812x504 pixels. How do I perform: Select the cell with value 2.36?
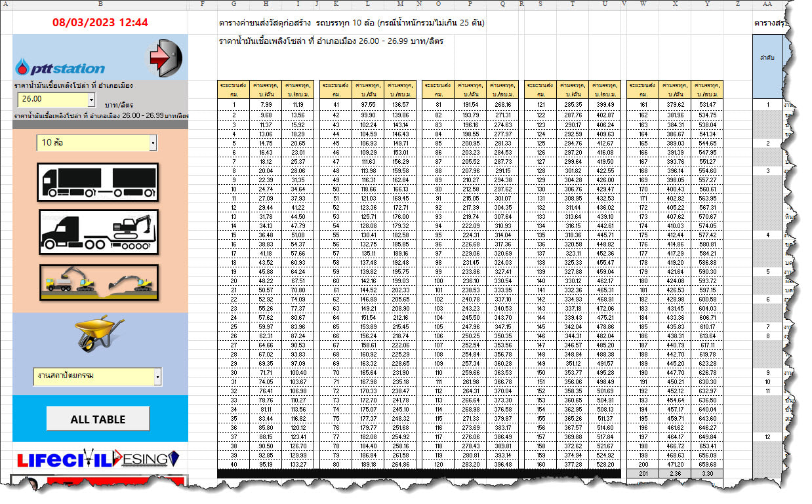(x=676, y=473)
